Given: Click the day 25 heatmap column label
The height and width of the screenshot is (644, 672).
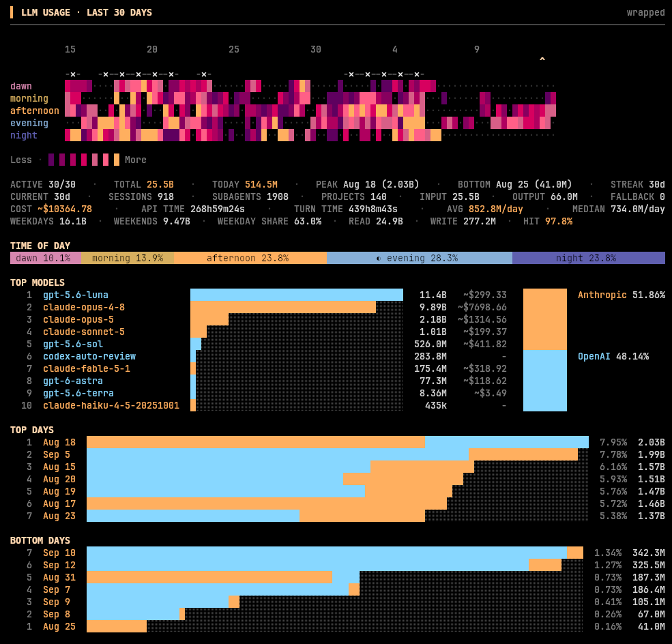Looking at the screenshot, I should (233, 49).
